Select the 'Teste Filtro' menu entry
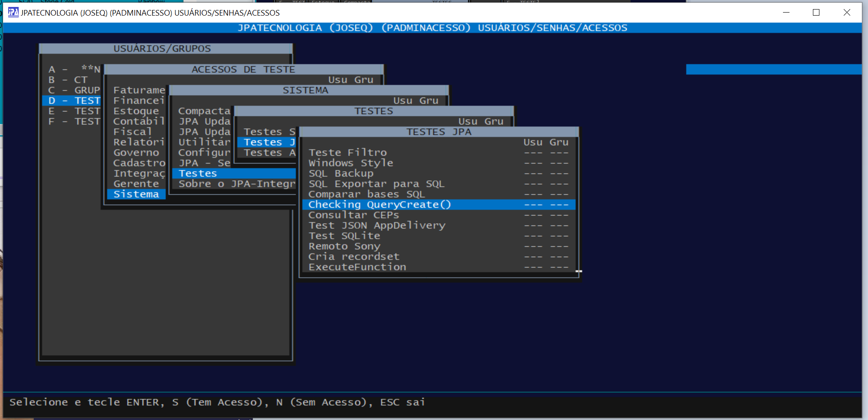The image size is (868, 420). pyautogui.click(x=439, y=153)
